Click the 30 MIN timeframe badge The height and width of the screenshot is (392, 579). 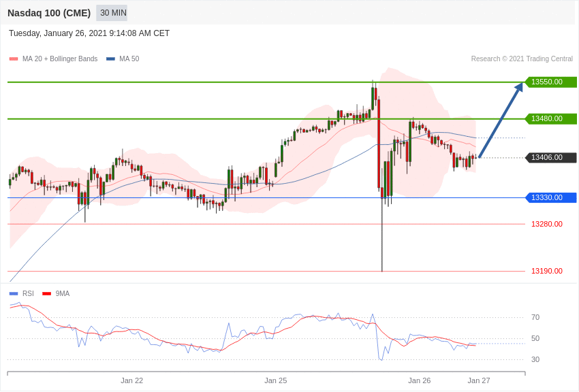click(112, 13)
